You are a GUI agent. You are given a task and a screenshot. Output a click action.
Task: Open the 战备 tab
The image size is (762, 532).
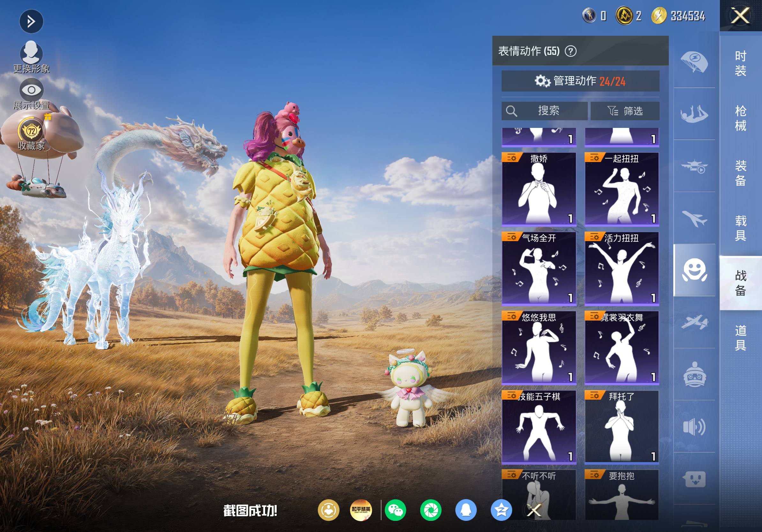pyautogui.click(x=741, y=283)
